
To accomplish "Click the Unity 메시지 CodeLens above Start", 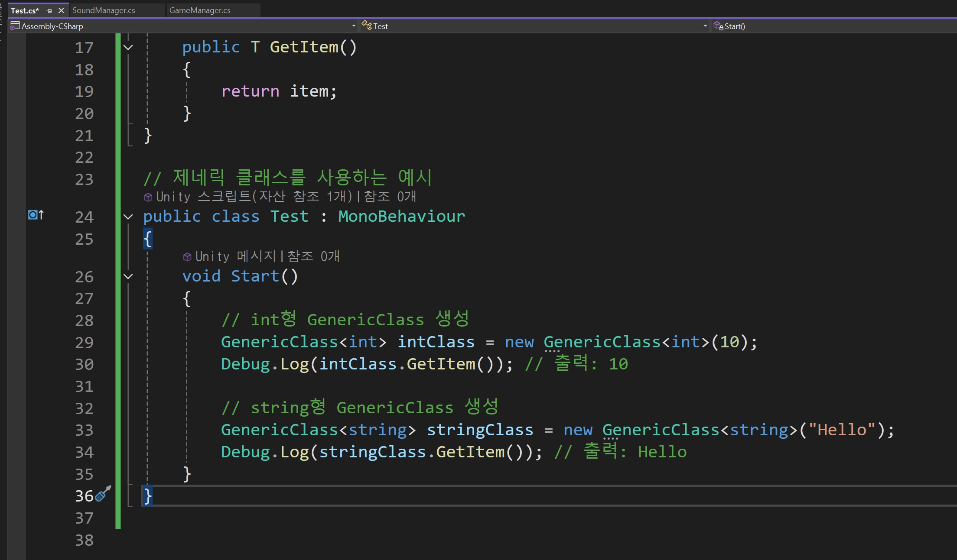I will pos(236,256).
